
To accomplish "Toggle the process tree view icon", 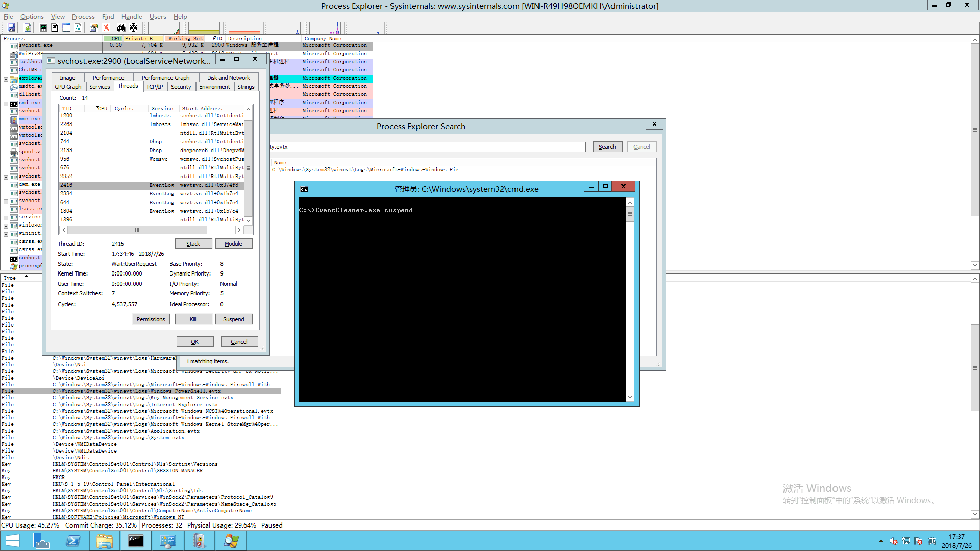I will point(55,28).
